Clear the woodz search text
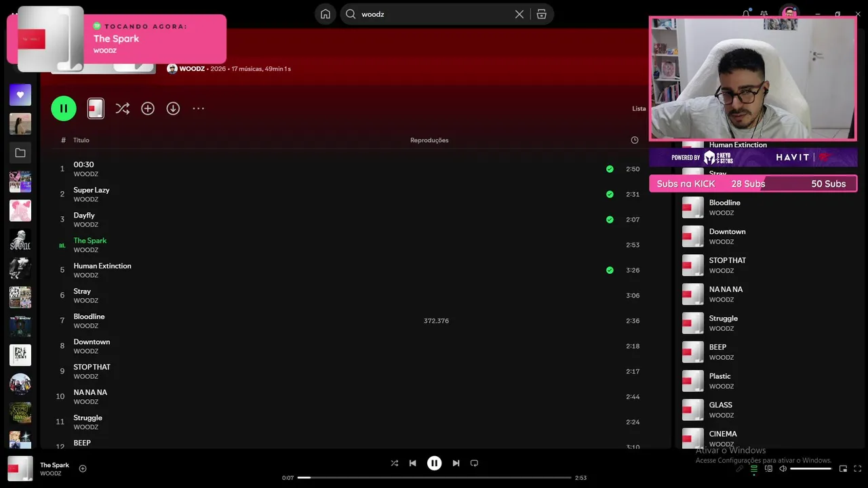This screenshot has height=488, width=868. 519,14
